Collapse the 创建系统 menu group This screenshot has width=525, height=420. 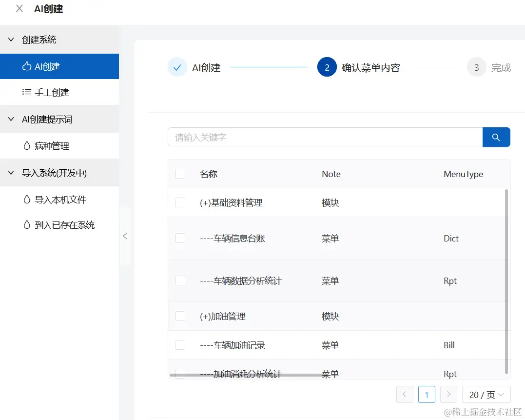[59, 40]
